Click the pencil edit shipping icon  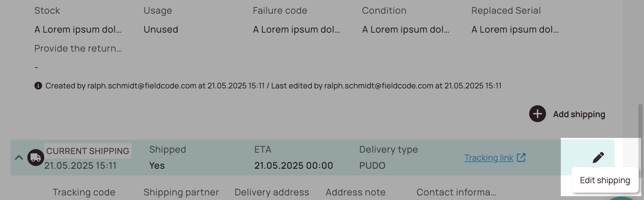[598, 158]
